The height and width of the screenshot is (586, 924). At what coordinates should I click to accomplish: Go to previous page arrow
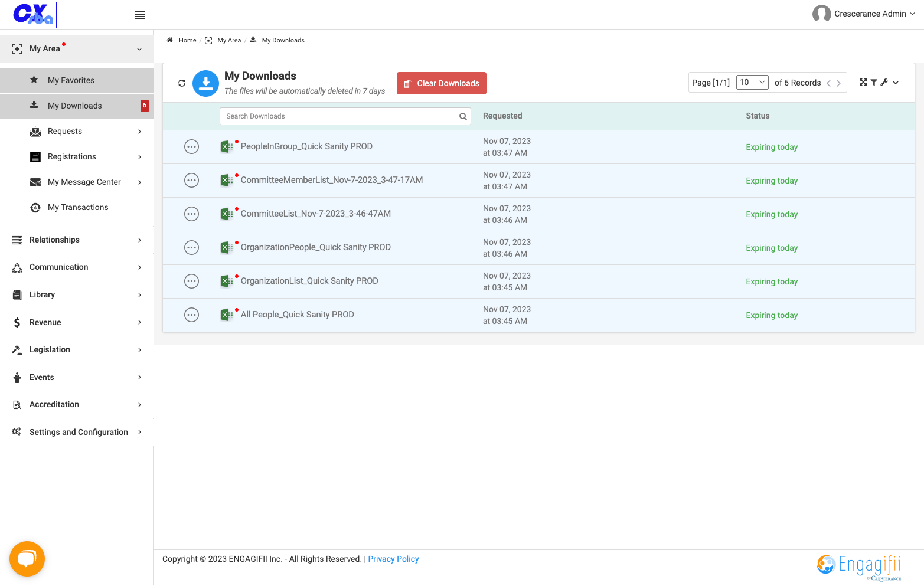point(828,83)
